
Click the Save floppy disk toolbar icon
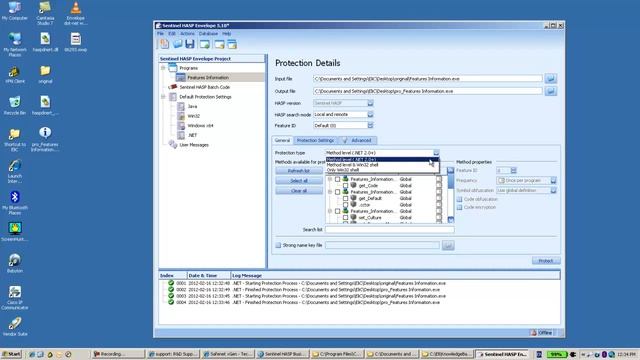190,44
